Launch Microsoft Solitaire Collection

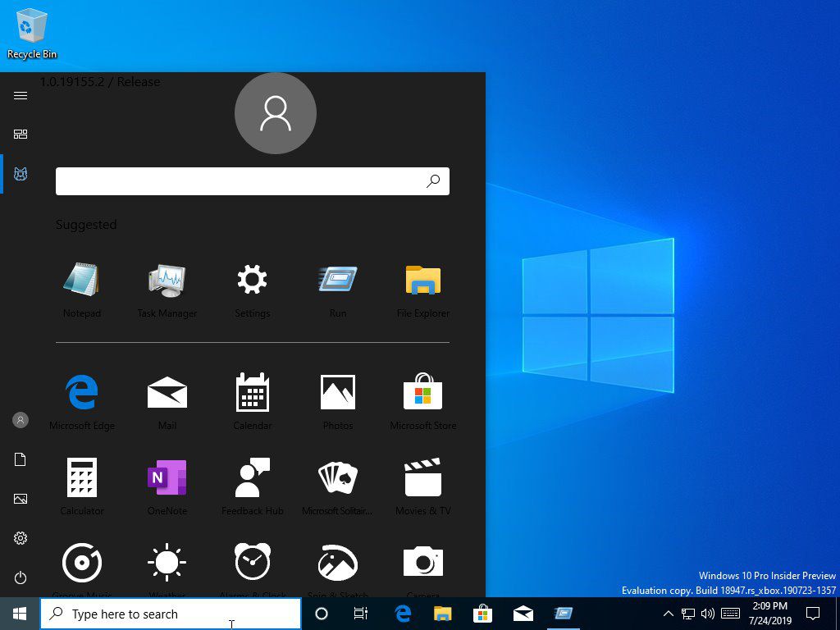click(337, 487)
